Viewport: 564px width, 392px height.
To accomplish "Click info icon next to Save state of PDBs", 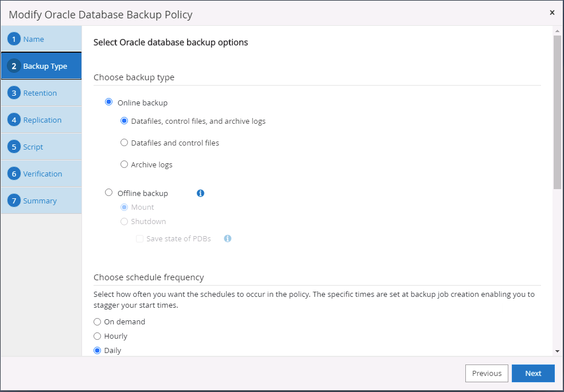I will (228, 238).
